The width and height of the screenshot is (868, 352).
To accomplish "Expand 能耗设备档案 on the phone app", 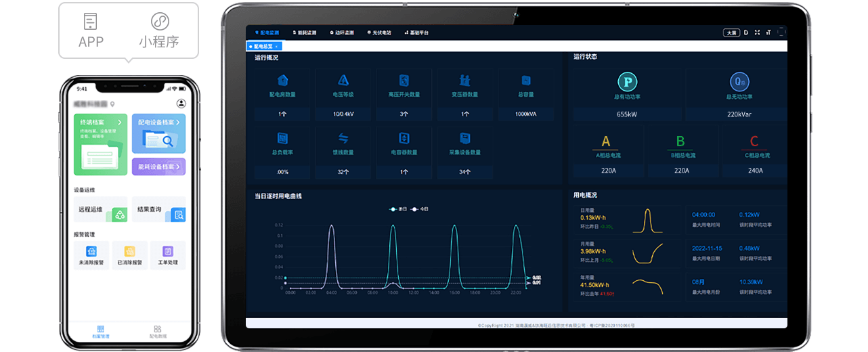I will click(x=158, y=167).
